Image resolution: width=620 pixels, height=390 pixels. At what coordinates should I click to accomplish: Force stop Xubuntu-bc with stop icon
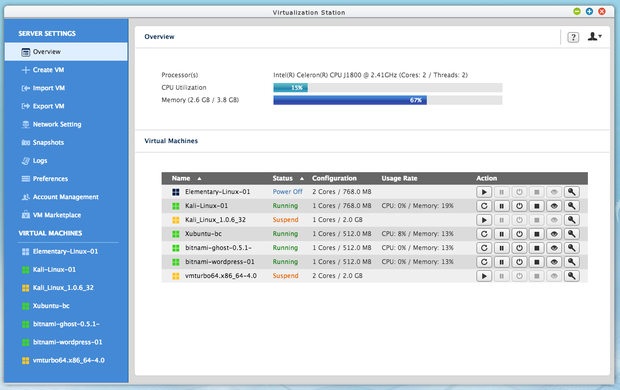(x=537, y=234)
